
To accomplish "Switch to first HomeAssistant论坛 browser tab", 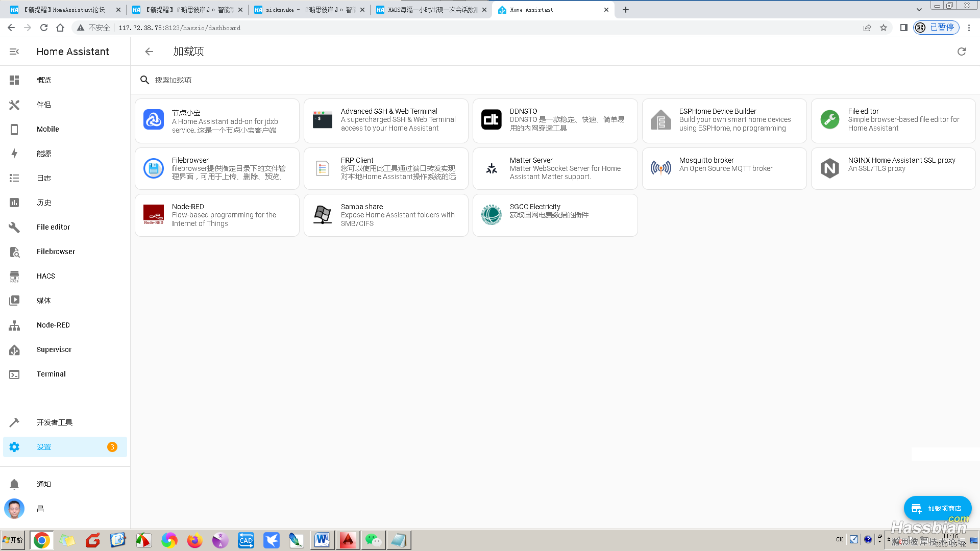I will [65, 10].
